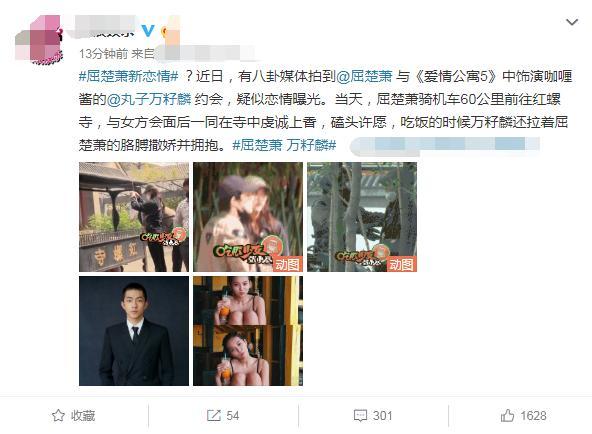Click the repost count 54
Viewport: 592px width, 434px height.
(233, 416)
